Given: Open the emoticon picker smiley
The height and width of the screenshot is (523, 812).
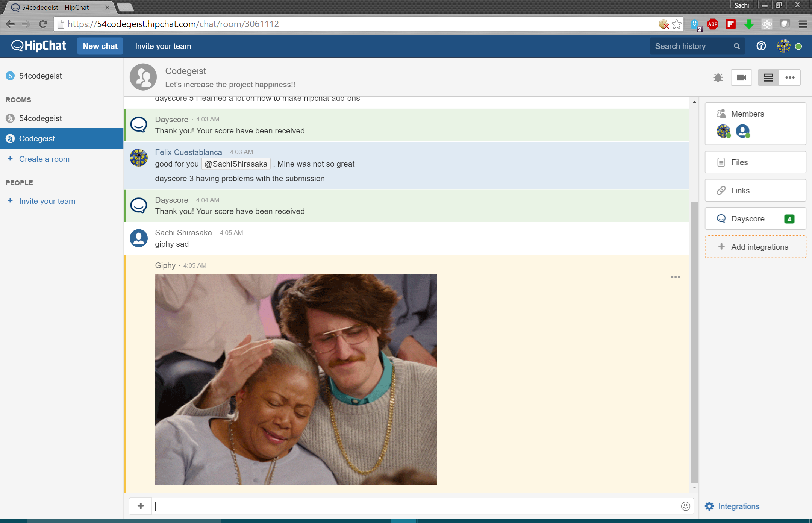Looking at the screenshot, I should point(685,506).
